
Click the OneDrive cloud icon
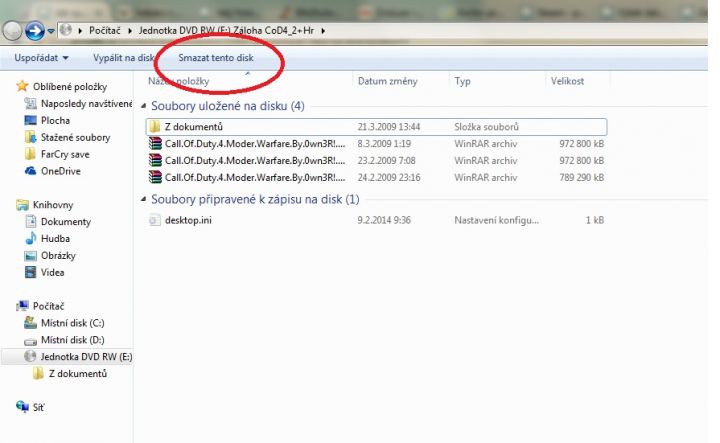(30, 171)
